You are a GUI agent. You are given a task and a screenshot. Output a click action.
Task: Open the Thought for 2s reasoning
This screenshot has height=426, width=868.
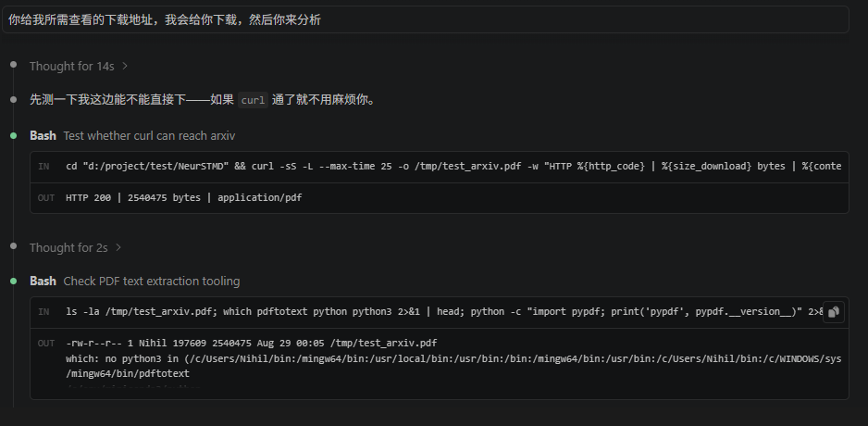[x=68, y=247]
